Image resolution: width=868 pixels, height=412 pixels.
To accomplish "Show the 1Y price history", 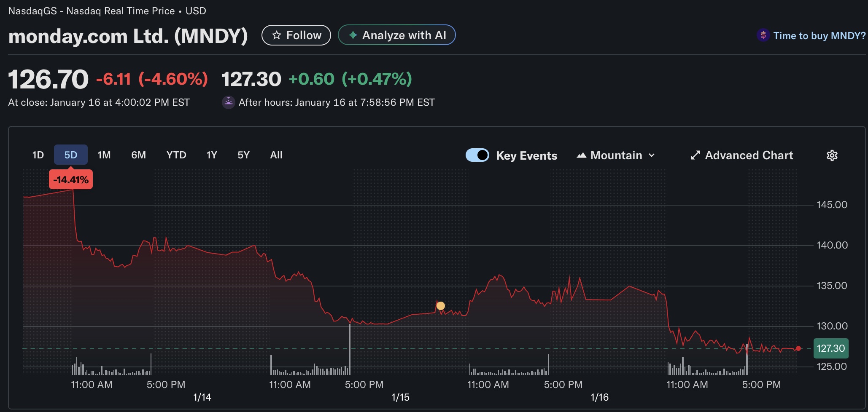I will tap(212, 155).
